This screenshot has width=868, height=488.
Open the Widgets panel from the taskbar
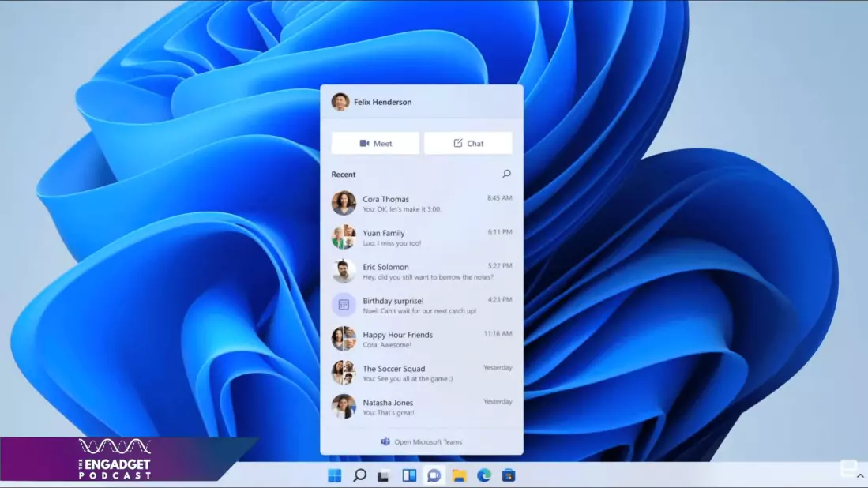[x=409, y=475]
